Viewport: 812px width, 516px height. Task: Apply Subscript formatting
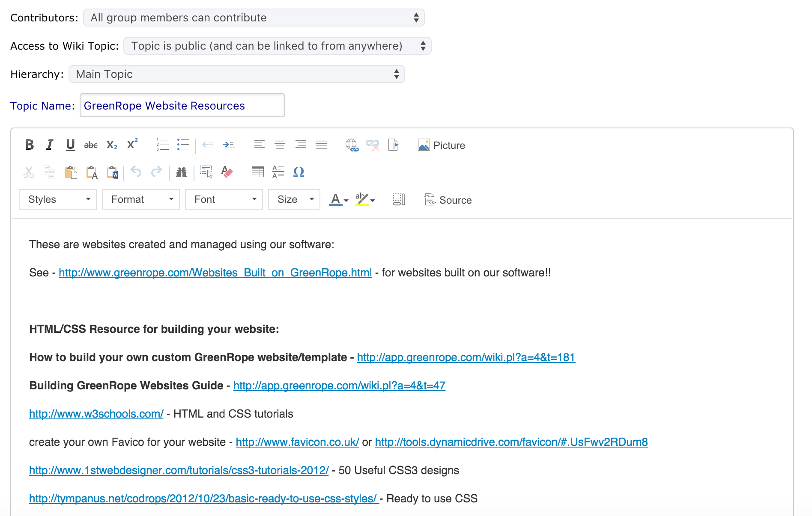tap(112, 145)
